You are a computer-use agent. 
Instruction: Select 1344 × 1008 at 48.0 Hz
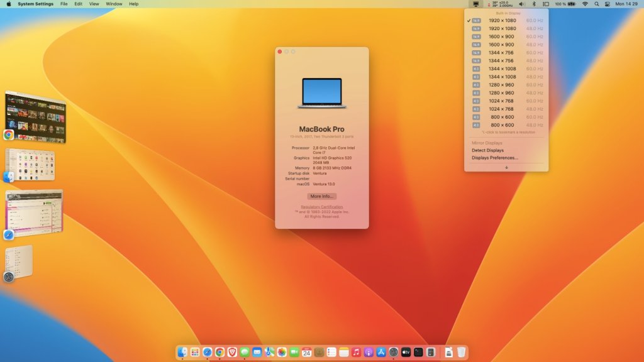[506, 77]
